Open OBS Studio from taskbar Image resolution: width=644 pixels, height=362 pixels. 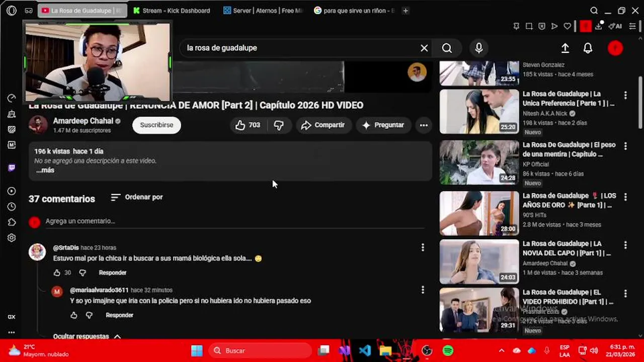pyautogui.click(x=427, y=350)
